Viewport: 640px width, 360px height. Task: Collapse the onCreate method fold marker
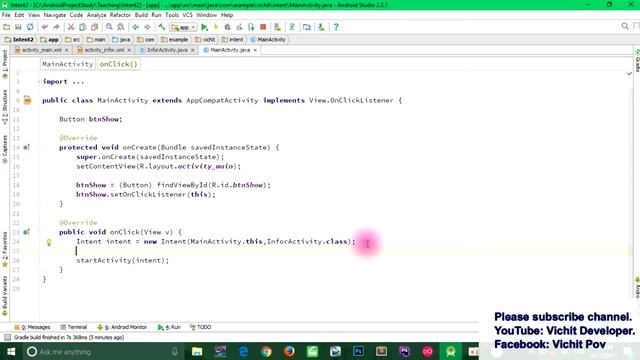pos(40,147)
